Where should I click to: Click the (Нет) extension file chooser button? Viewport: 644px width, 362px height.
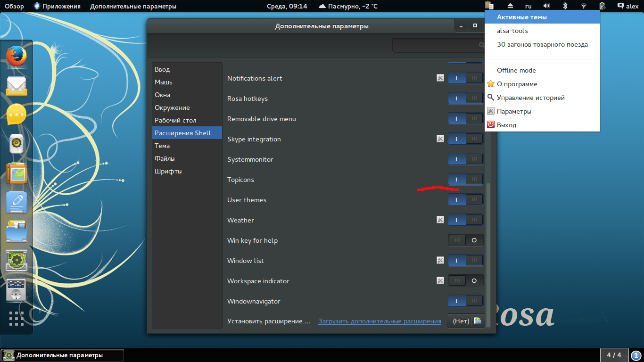[x=465, y=321]
